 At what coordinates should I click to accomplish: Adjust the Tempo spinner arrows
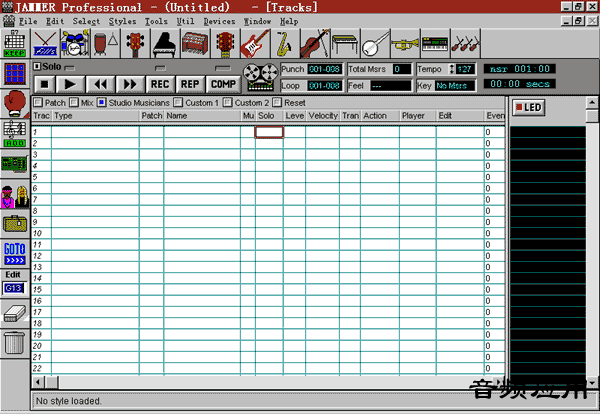452,69
